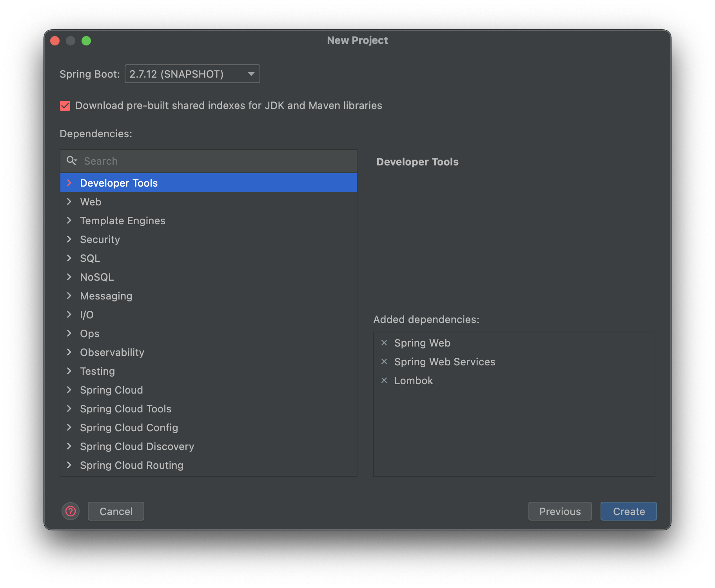The height and width of the screenshot is (588, 715).
Task: Select the Template Engines row
Action: (x=209, y=220)
